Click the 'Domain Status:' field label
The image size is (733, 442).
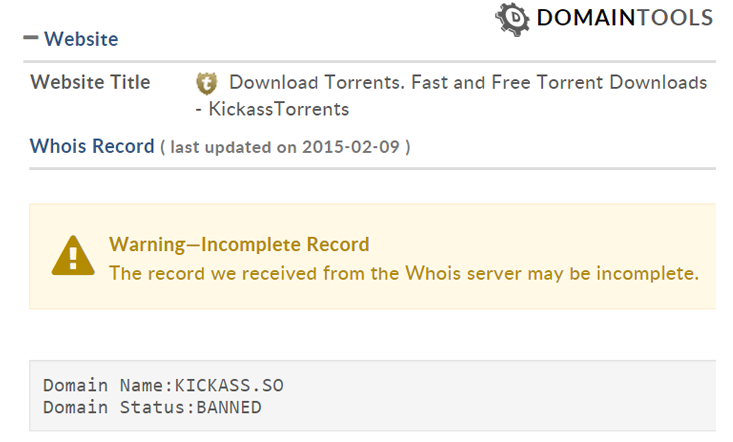point(118,406)
